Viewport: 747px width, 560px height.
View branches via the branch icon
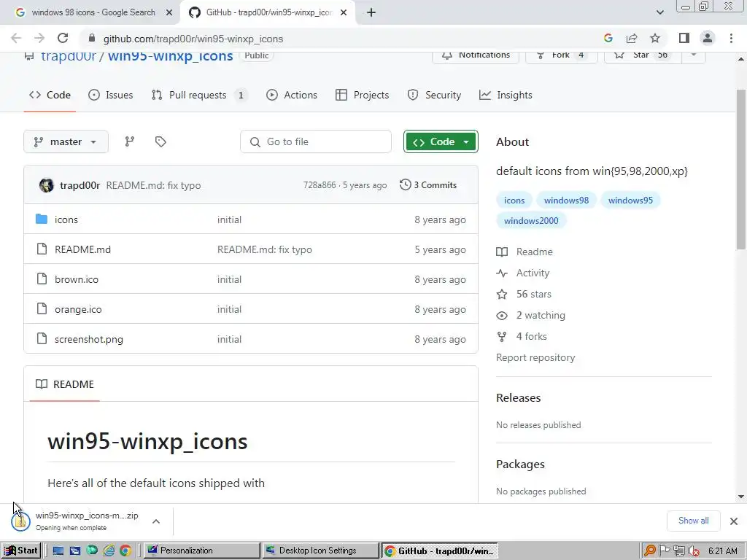[x=130, y=141]
